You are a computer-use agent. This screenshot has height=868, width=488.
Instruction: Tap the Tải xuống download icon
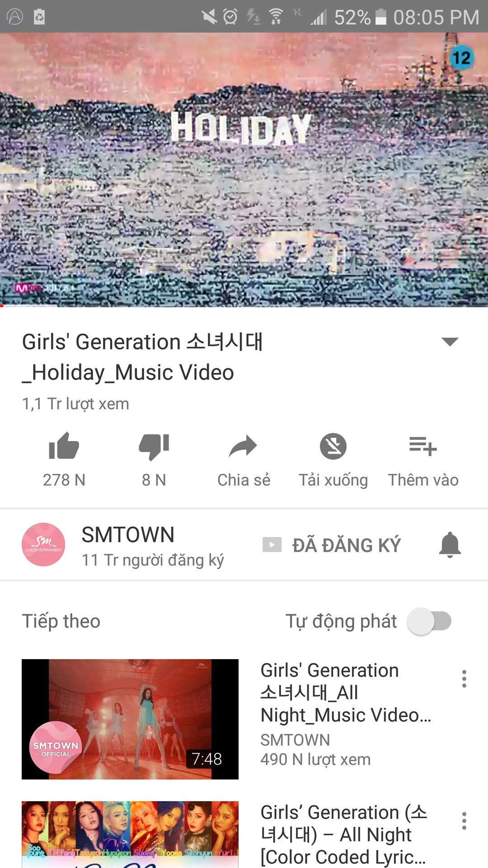[333, 446]
